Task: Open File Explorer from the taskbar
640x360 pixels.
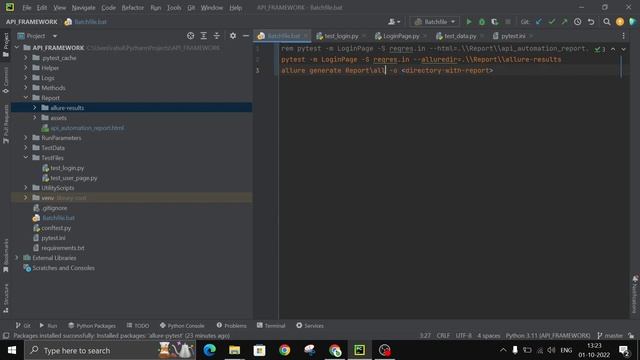Action: 234,350
